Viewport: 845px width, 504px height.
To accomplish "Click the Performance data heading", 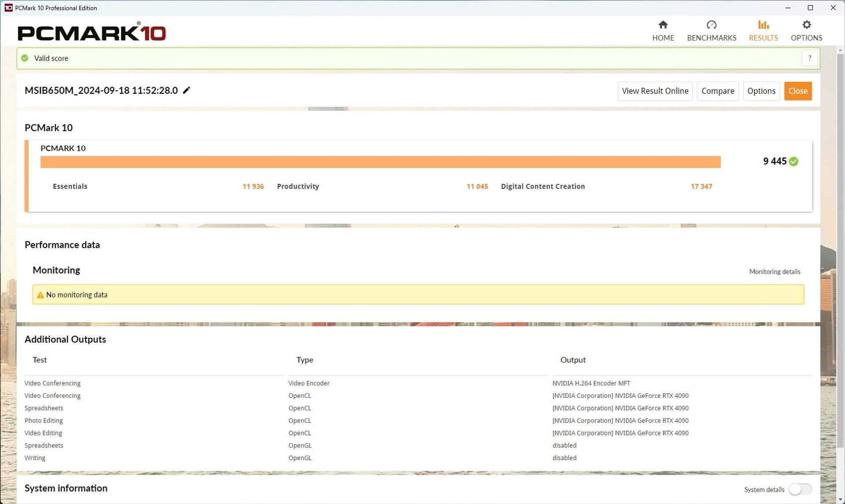I will click(x=62, y=245).
